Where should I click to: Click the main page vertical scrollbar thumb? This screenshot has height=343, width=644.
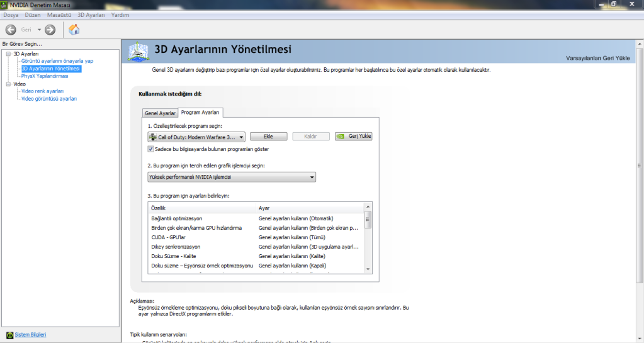[640, 165]
